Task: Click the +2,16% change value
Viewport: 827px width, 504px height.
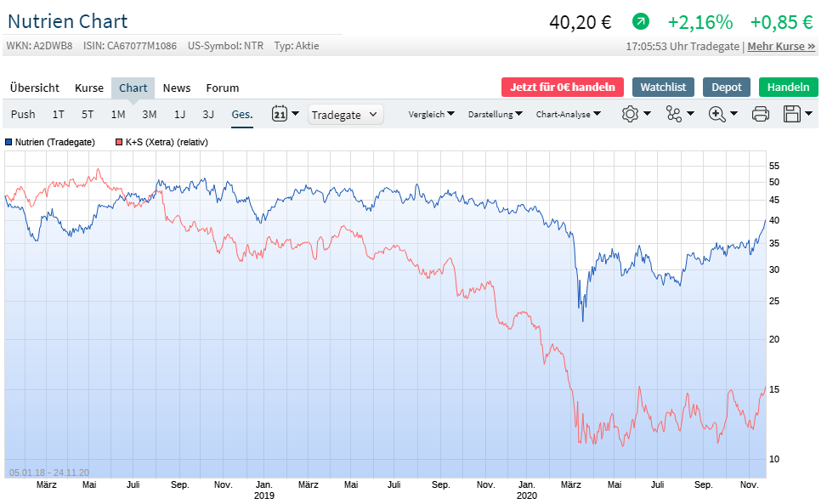Action: pyautogui.click(x=700, y=22)
